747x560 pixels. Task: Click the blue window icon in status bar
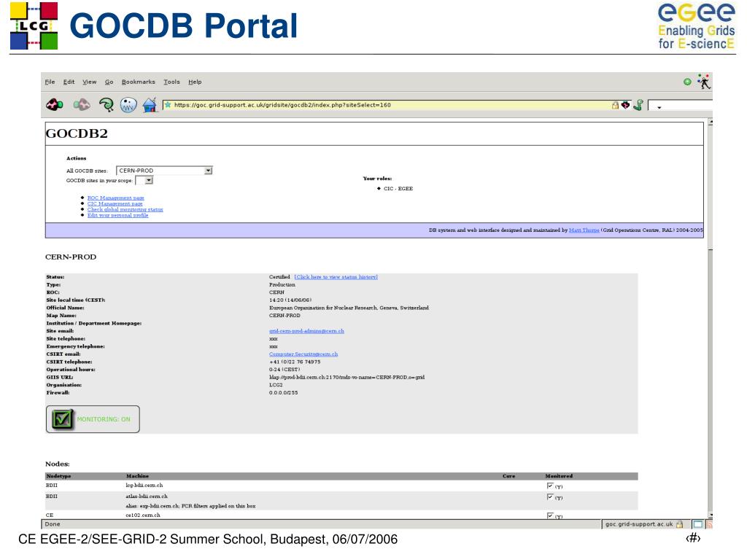tap(698, 524)
